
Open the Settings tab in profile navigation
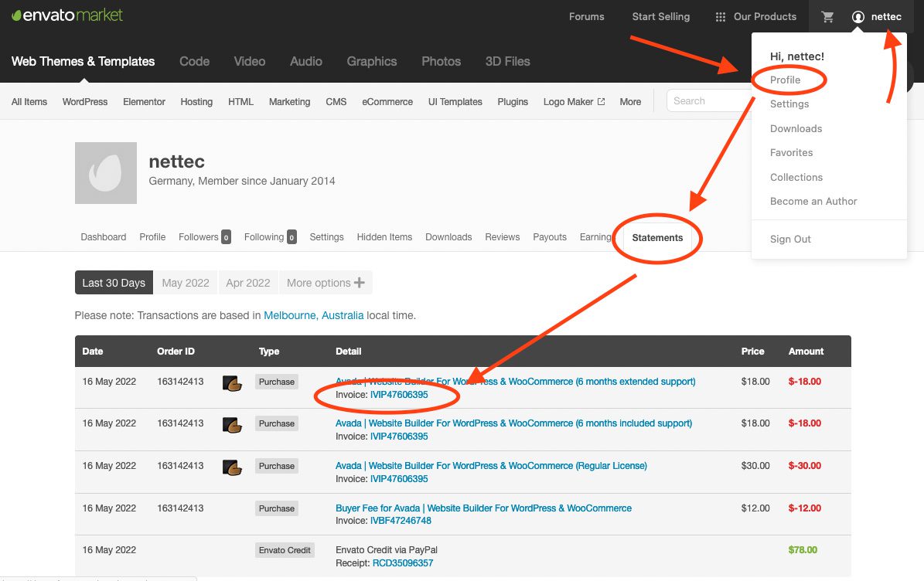[x=326, y=237]
